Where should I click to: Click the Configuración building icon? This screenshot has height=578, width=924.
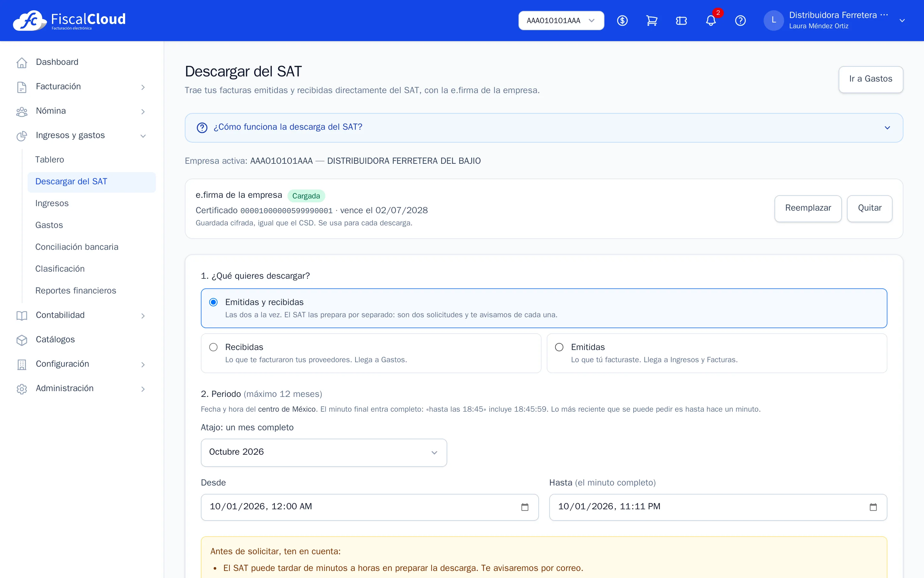click(x=22, y=364)
